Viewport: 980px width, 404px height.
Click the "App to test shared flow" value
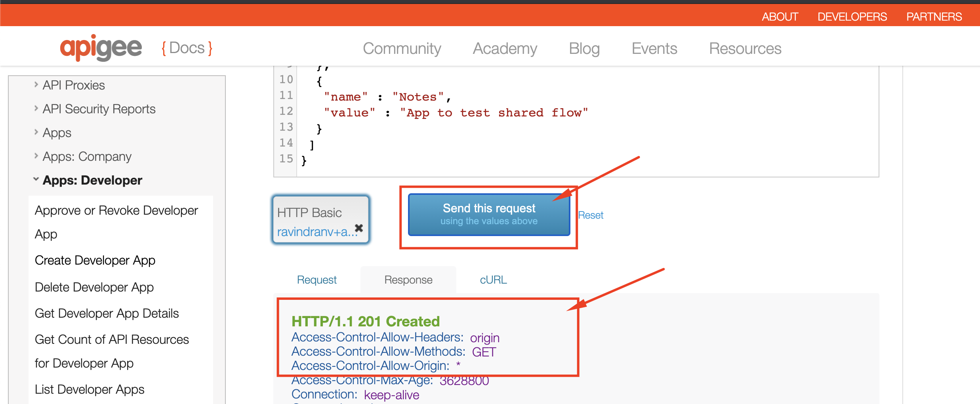[494, 113]
